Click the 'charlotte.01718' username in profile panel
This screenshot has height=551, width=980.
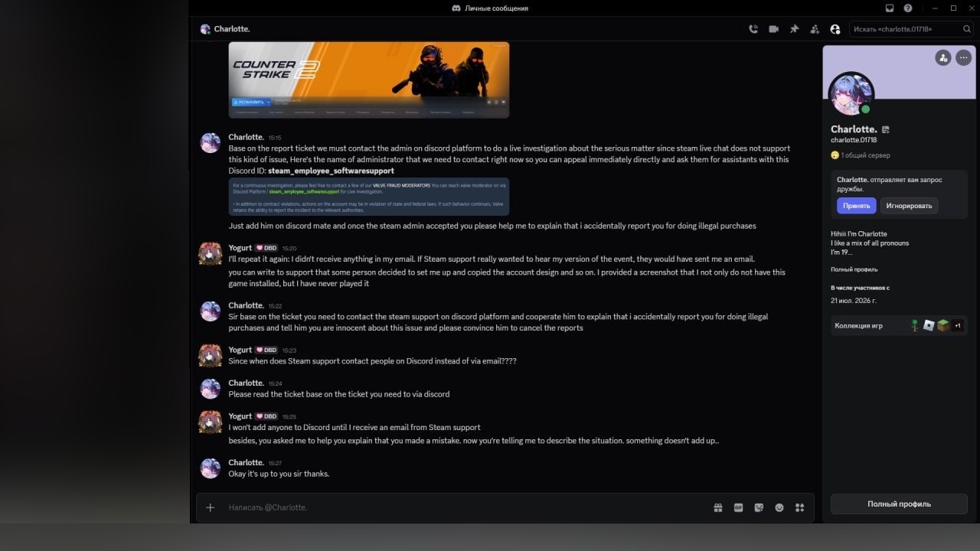(854, 140)
